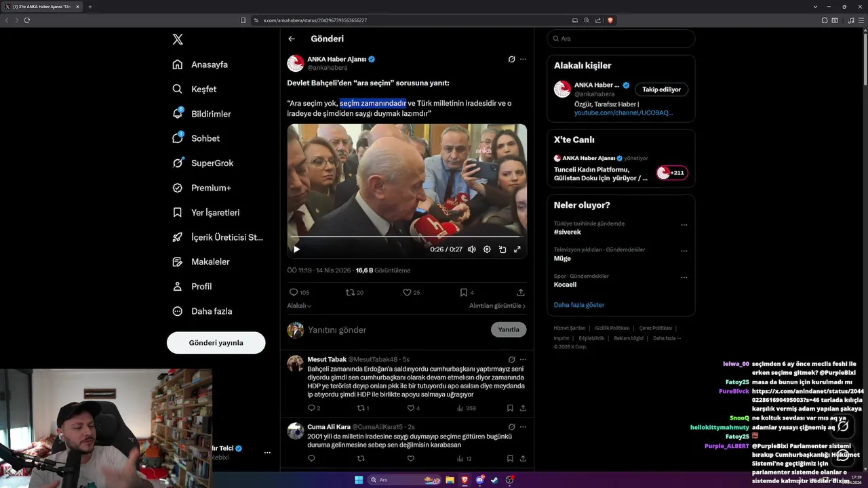This screenshot has width=868, height=488.
Task: Toggle picture-in-picture on the video
Action: 502,249
